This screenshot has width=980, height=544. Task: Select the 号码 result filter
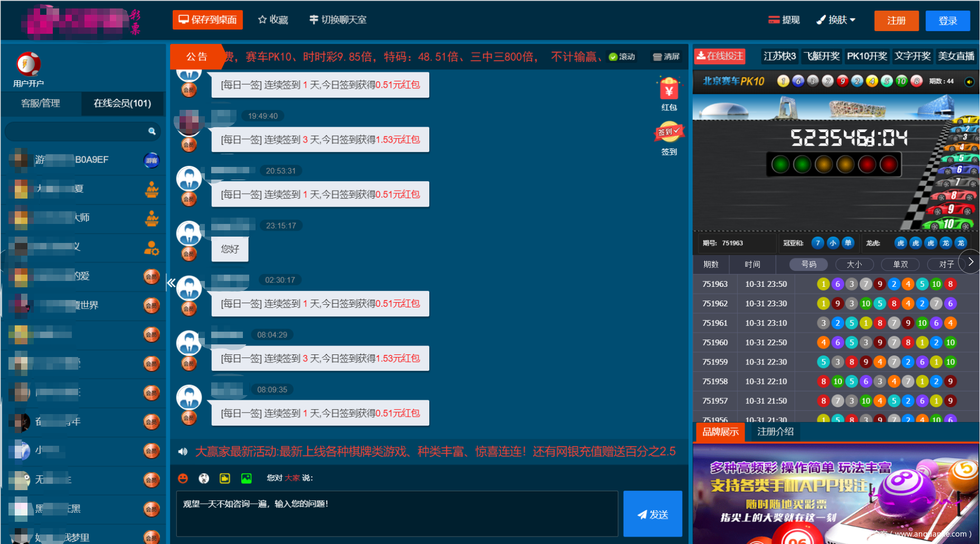click(x=808, y=264)
